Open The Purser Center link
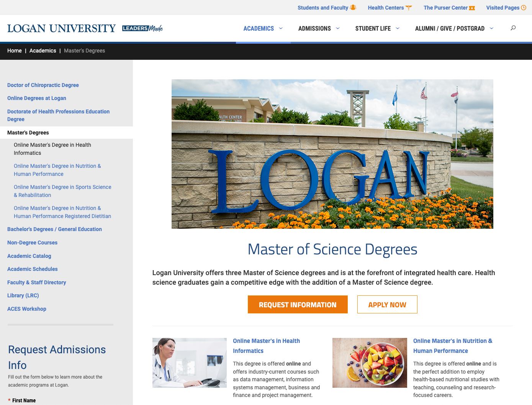This screenshot has width=532, height=405. (445, 8)
